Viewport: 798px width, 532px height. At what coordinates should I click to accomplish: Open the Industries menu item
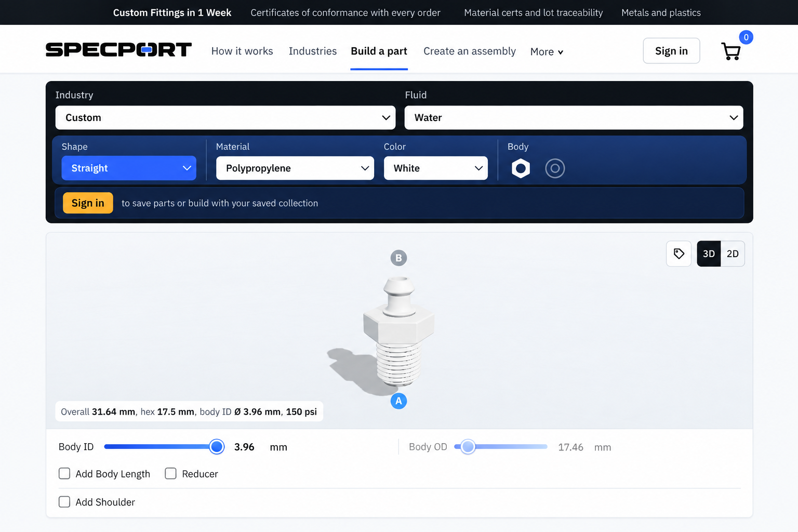coord(313,51)
